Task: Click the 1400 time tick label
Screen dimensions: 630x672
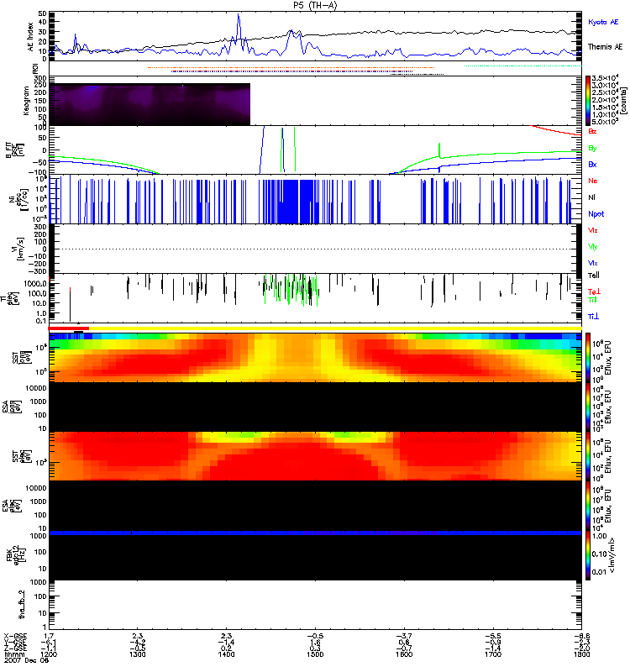Action: tap(226, 654)
